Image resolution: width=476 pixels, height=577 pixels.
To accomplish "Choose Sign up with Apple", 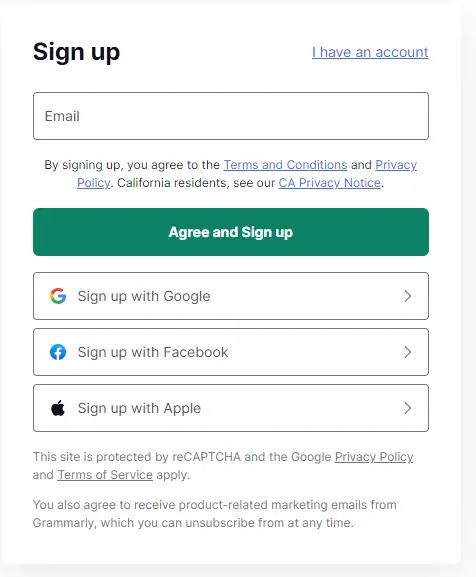I will point(231,408).
